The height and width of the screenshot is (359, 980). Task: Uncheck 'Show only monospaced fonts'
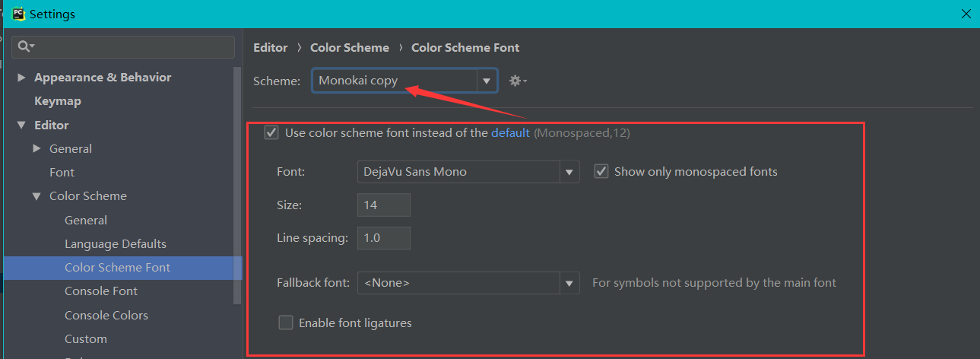coord(601,172)
